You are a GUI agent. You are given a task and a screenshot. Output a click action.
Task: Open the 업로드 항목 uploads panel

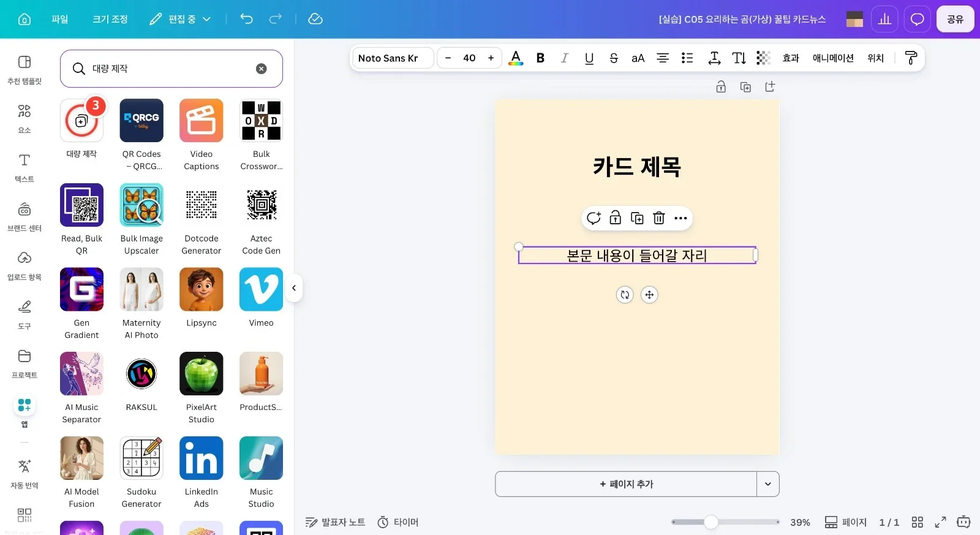coord(24,265)
